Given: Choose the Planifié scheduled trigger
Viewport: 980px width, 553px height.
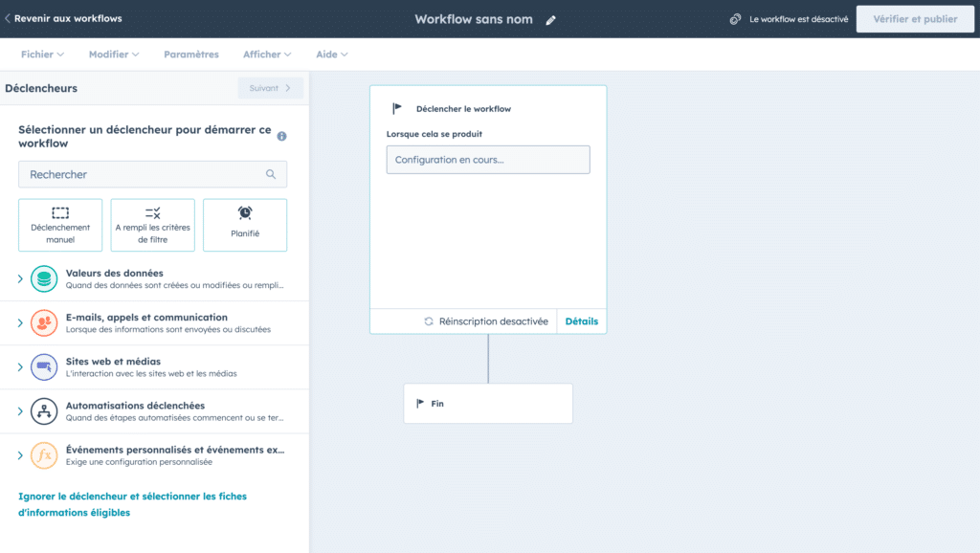Looking at the screenshot, I should (x=245, y=225).
